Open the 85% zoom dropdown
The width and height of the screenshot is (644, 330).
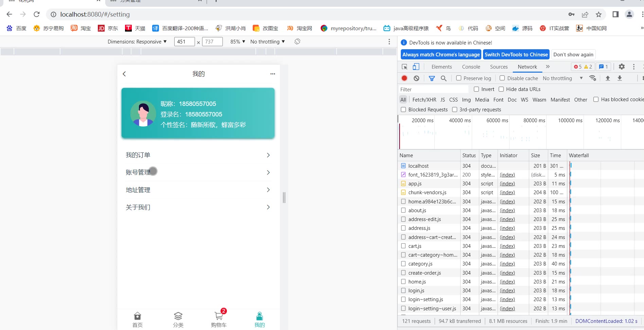point(238,41)
